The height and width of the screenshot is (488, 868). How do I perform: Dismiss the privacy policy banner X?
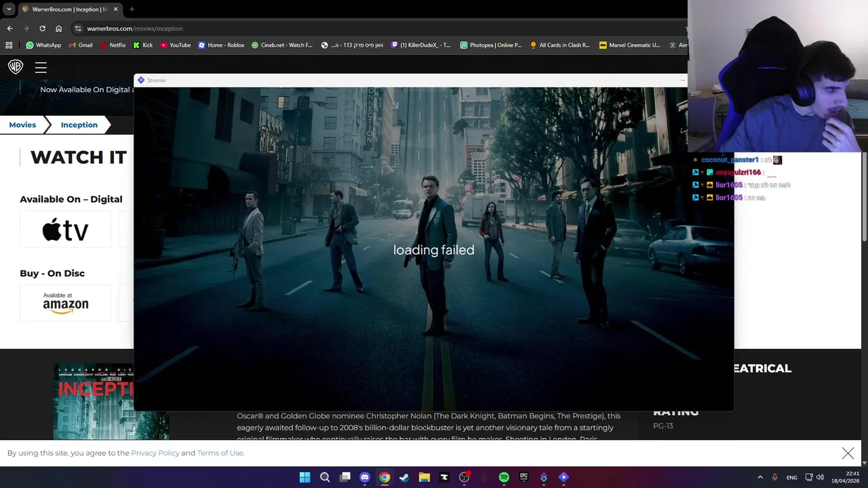click(x=848, y=453)
